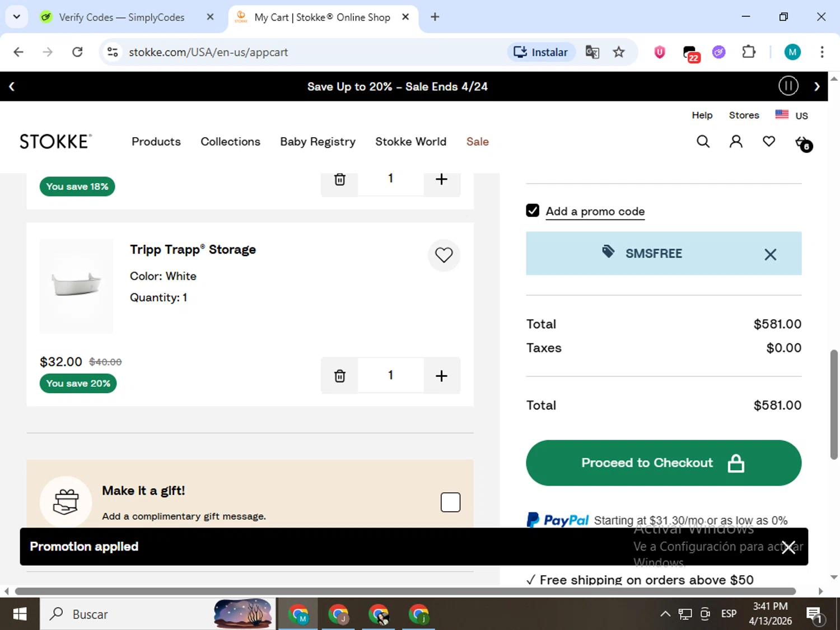Viewport: 840px width, 630px height.
Task: Click the translate page icon
Action: pyautogui.click(x=592, y=52)
